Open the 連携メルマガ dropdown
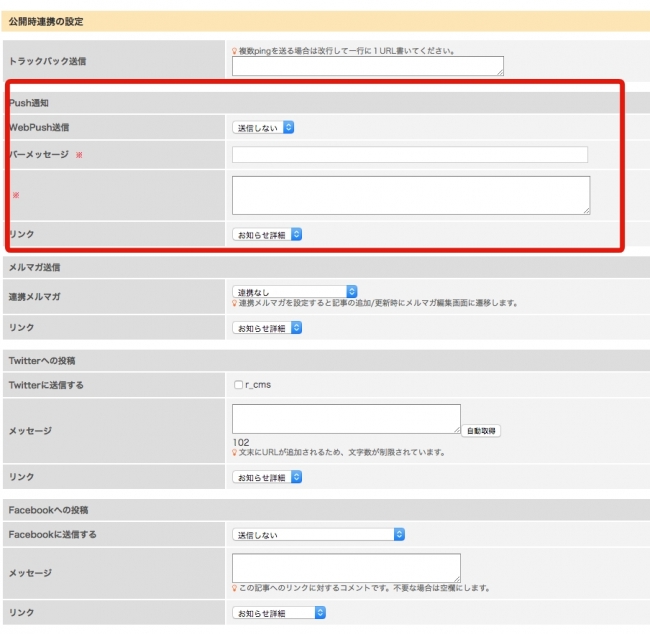This screenshot has width=650, height=634. coord(295,291)
